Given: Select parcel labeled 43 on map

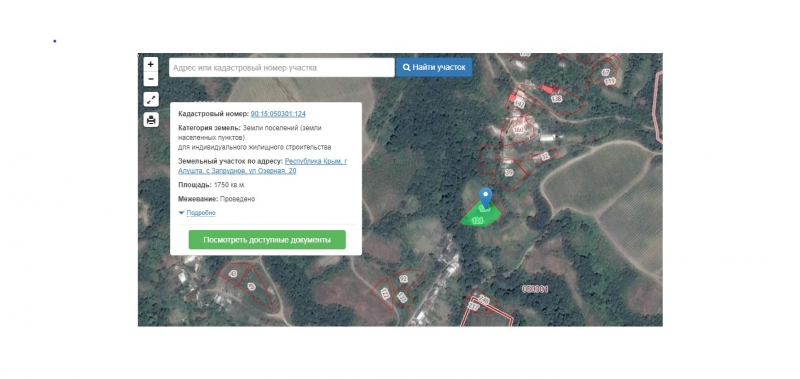Looking at the screenshot, I should click(x=233, y=274).
